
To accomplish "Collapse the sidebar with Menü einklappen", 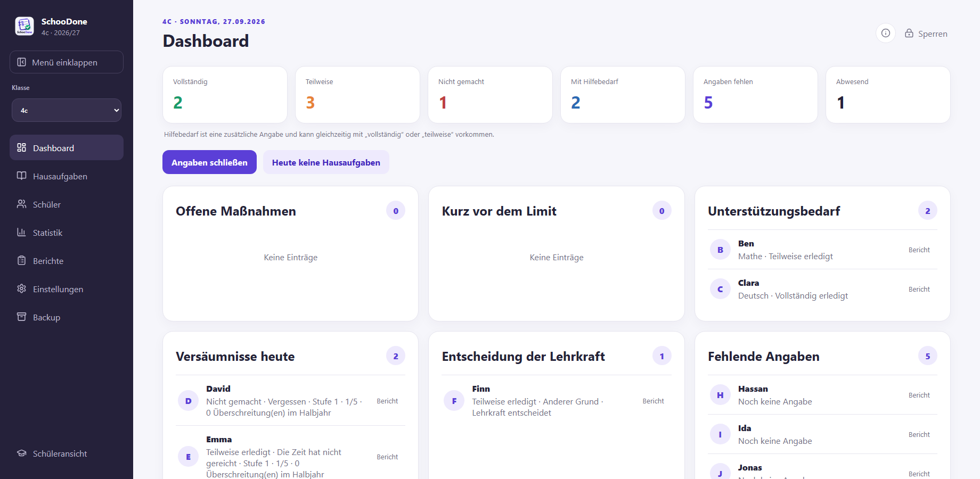I will 67,62.
